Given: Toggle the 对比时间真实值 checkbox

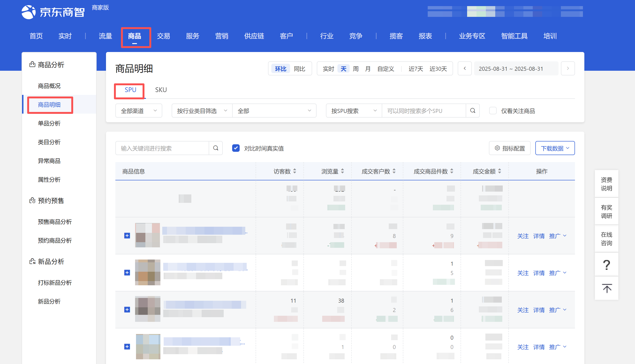Looking at the screenshot, I should [x=236, y=148].
